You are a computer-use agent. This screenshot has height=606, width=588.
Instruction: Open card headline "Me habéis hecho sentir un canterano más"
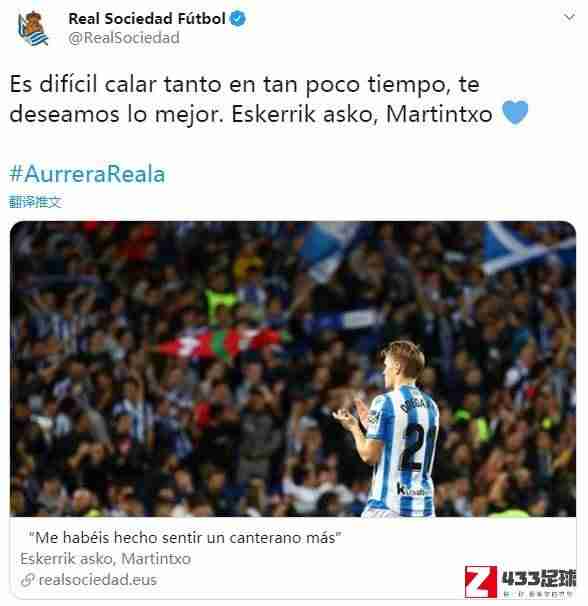pos(185,538)
